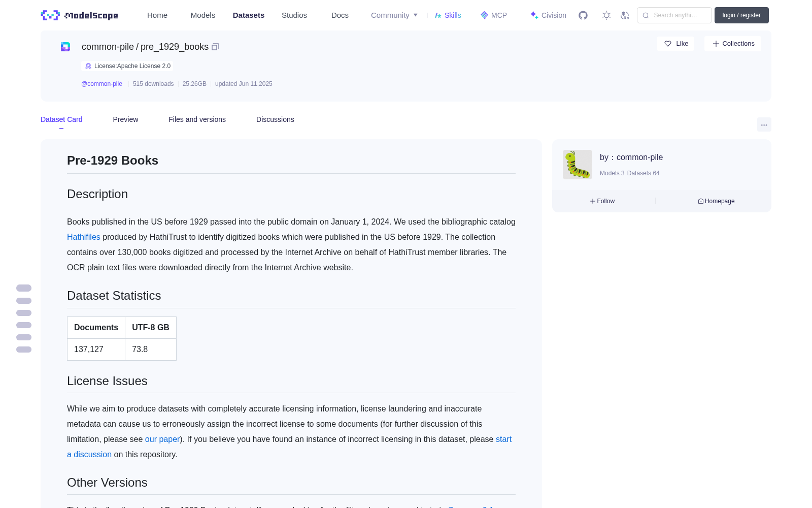Visit the @common-pile profile link
The width and height of the screenshot is (812, 508).
[101, 84]
